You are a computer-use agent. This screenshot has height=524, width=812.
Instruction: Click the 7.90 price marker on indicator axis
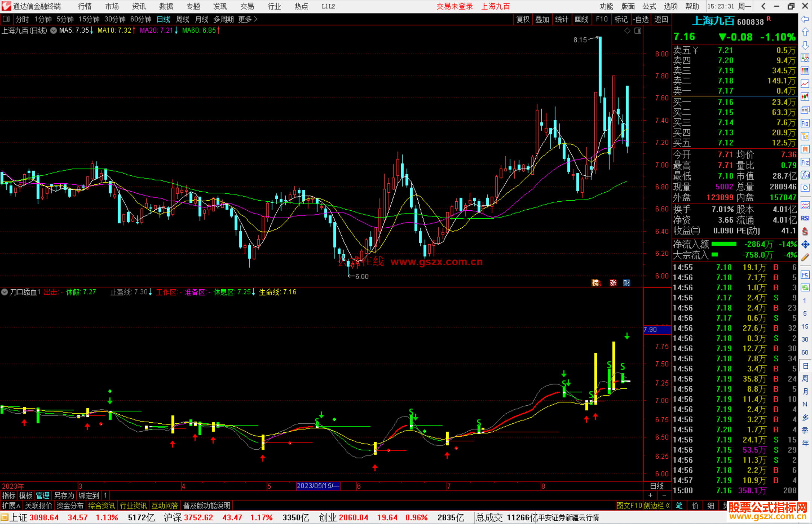click(657, 330)
